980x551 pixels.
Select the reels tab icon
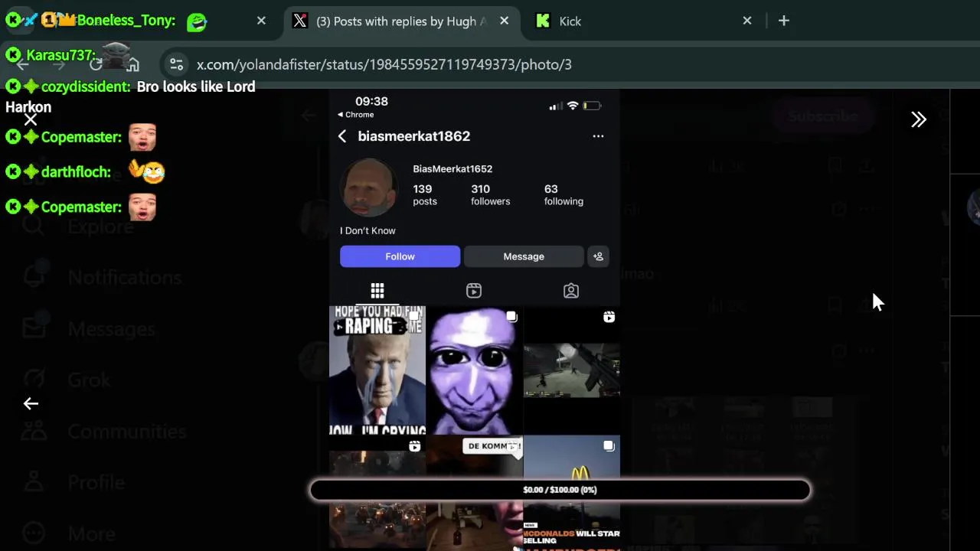(x=474, y=291)
